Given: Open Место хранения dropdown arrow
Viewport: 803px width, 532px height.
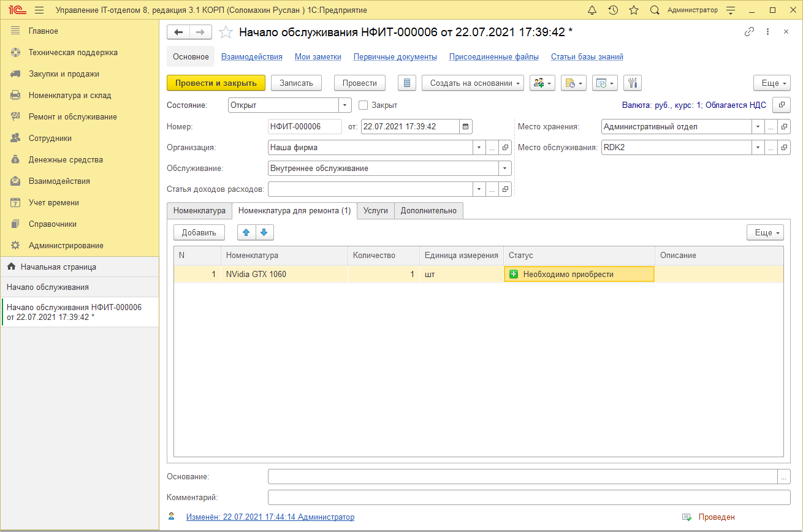Looking at the screenshot, I should click(758, 127).
